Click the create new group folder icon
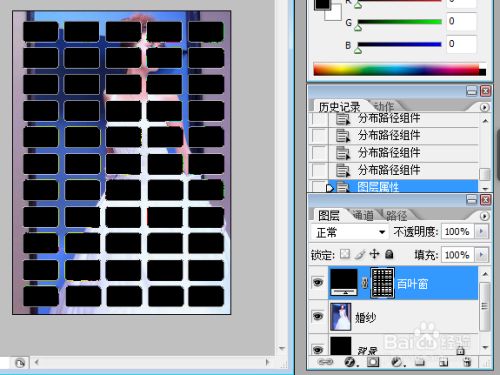Viewport: 500px width, 375px height. [420, 362]
